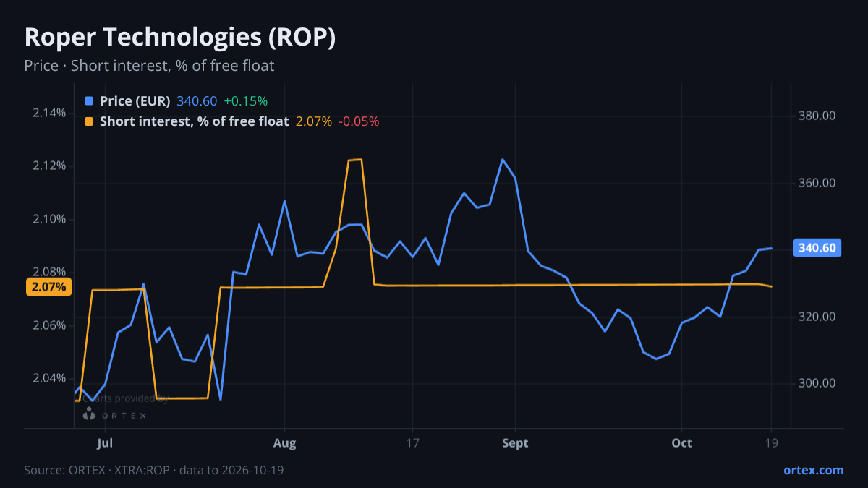Click the Roper Technologies (ROP) title

[x=180, y=38]
